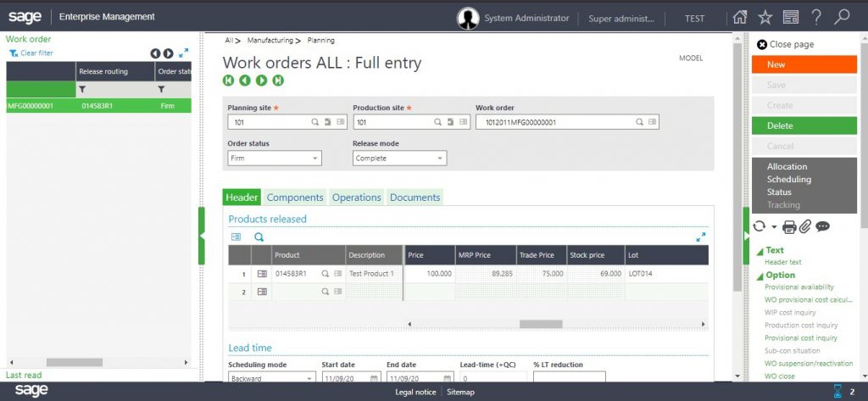Image resolution: width=868 pixels, height=401 pixels.
Task: Click the refresh circular arrows icon
Action: point(759,226)
